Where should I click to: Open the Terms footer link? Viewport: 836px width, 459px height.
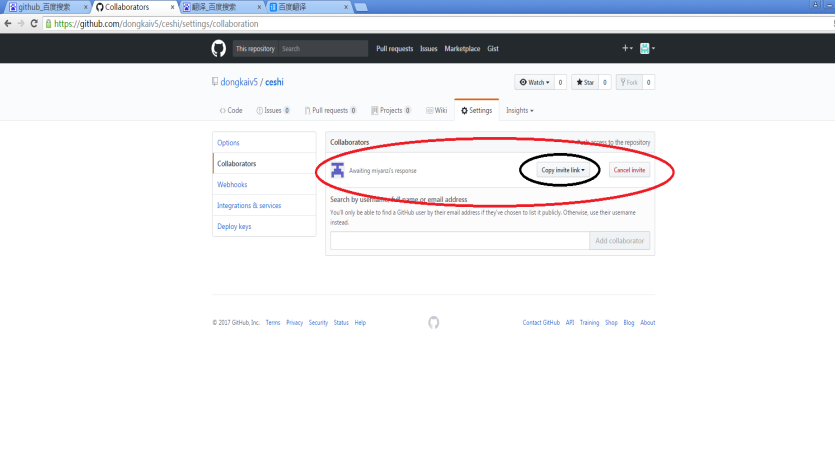(272, 323)
